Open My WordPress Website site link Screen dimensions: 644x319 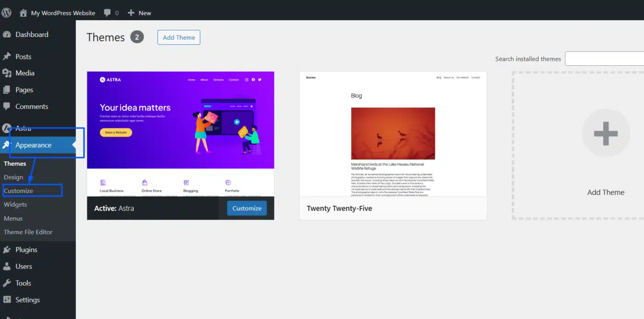[63, 13]
